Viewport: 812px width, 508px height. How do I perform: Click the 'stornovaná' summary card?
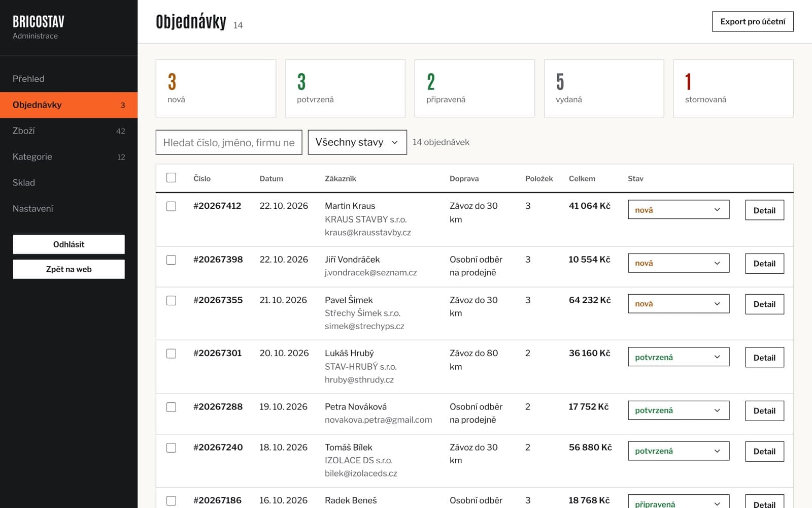click(x=733, y=88)
